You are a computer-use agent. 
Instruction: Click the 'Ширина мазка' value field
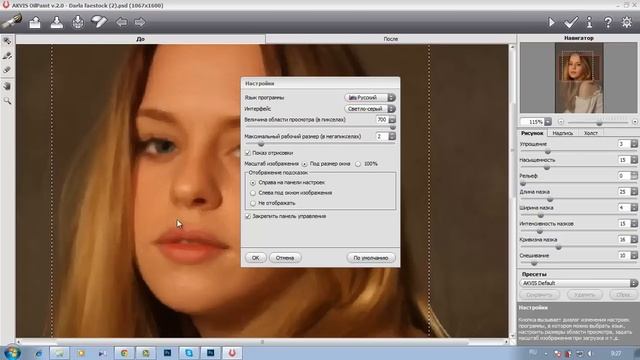coord(624,207)
